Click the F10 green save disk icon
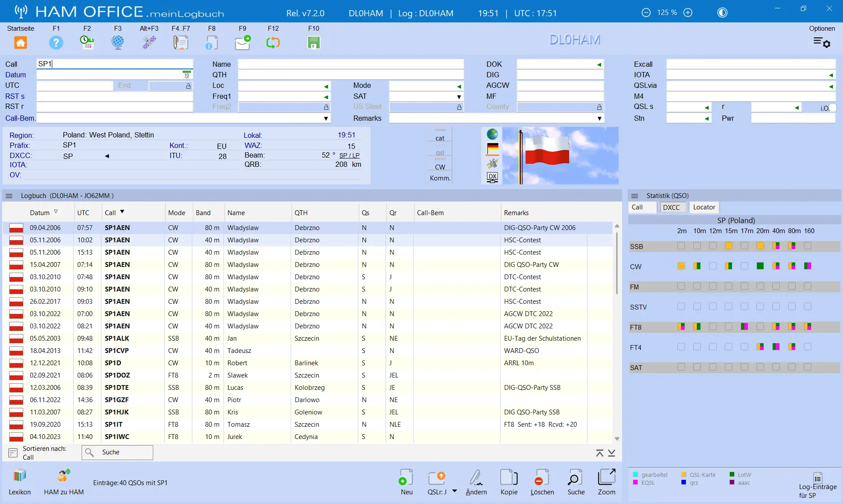 point(313,43)
